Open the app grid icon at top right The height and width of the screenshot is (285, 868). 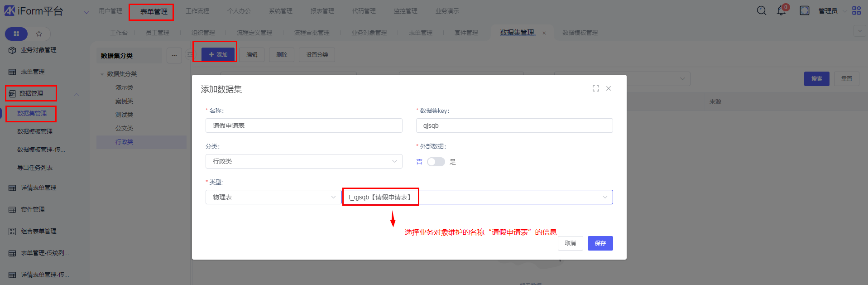point(856,10)
